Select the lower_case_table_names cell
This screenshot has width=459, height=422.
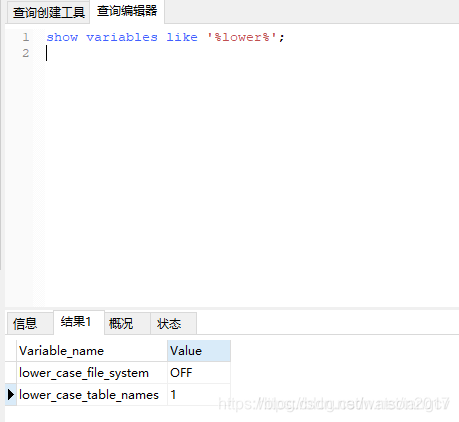pyautogui.click(x=92, y=395)
